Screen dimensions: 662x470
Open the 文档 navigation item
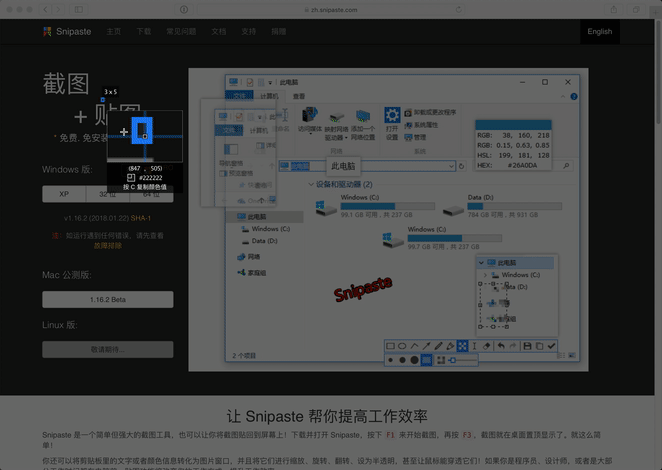pyautogui.click(x=219, y=32)
